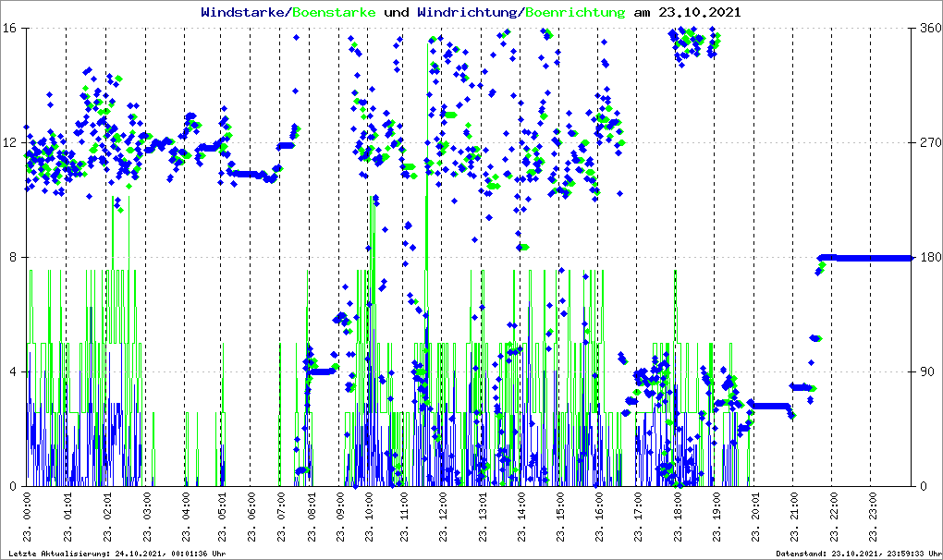The image size is (943, 560).
Task: Click the time label '23. 03:00'
Action: pos(146,517)
